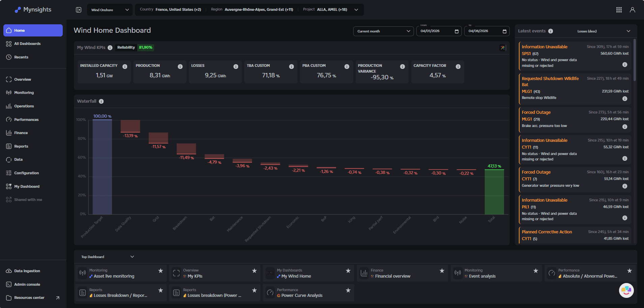
Task: Open the user profile icon
Action: (x=632, y=10)
